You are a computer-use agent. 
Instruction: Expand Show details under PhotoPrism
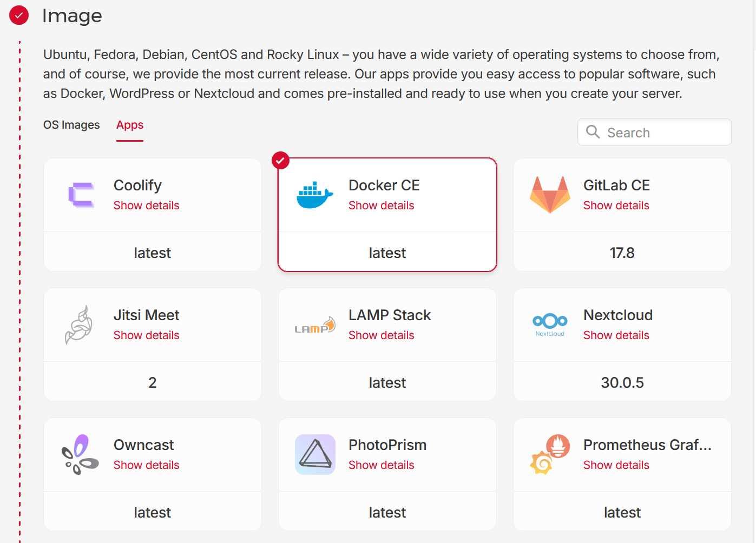point(381,465)
